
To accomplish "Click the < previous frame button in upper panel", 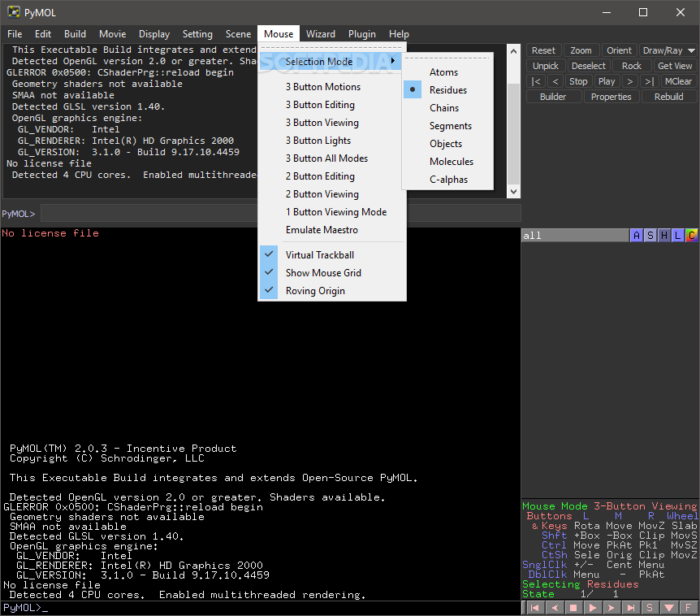I will 555,81.
